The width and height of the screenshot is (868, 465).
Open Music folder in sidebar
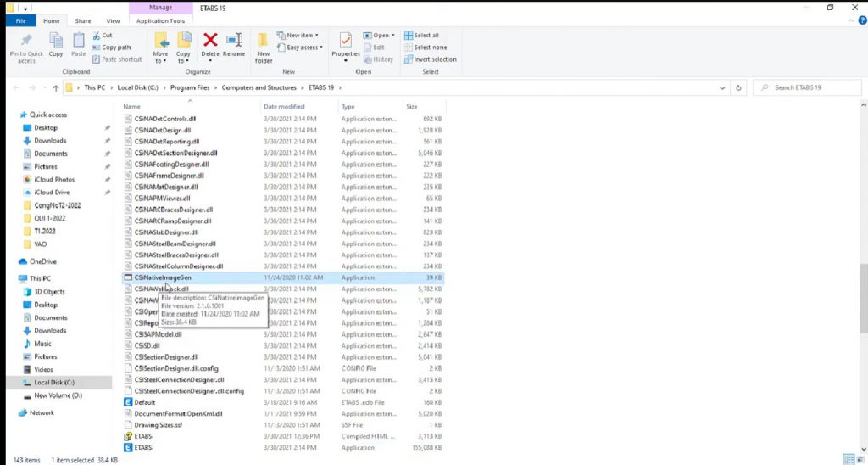click(x=42, y=344)
